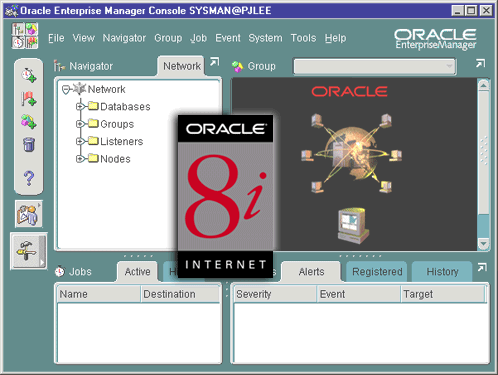Maximize the Group pane with arrow icon
Screen dimensions: 498x375
480,63
